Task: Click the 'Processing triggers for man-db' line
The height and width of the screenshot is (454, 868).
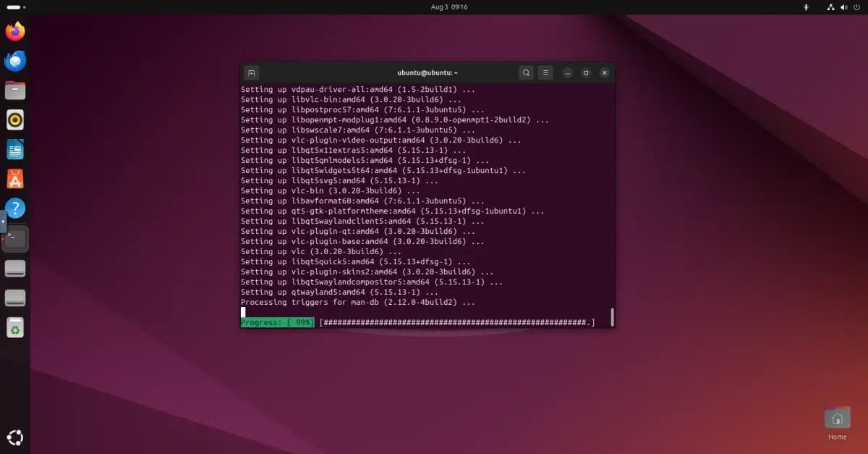Action: click(358, 302)
